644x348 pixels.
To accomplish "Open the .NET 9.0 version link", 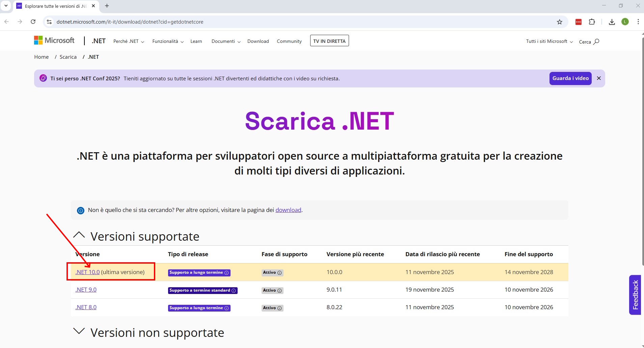I will coord(86,290).
